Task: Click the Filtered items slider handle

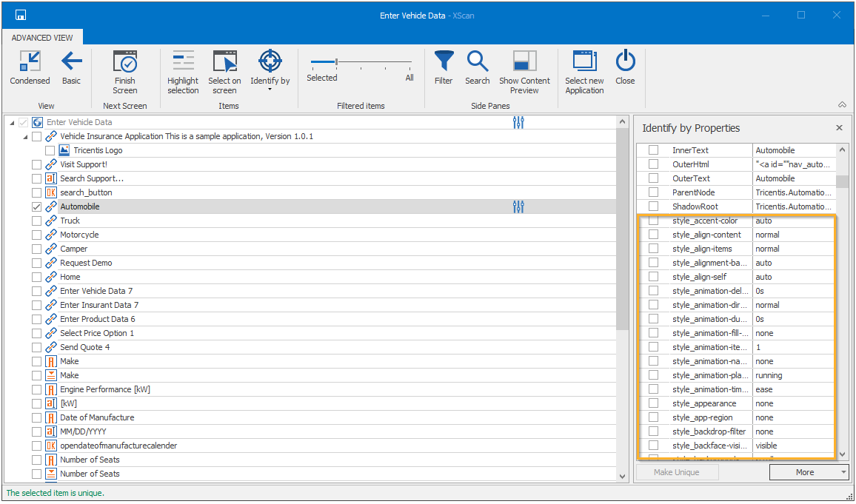Action: (x=336, y=62)
